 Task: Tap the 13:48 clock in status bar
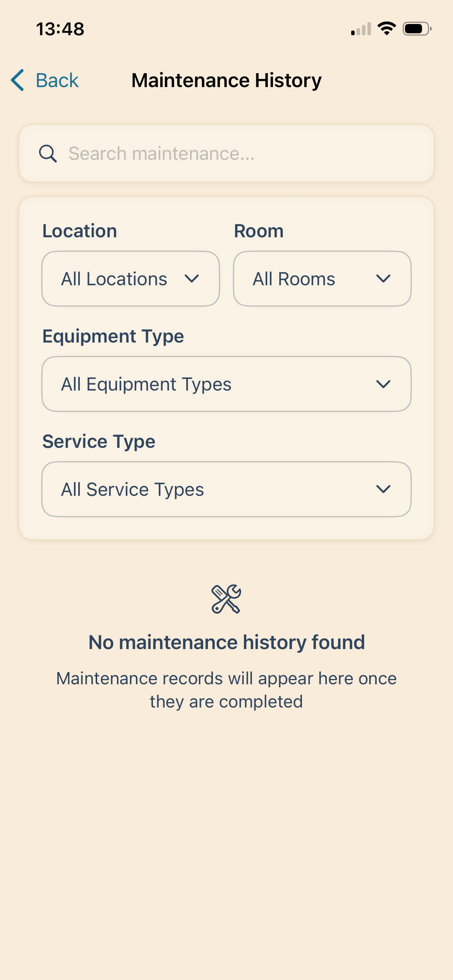pyautogui.click(x=60, y=29)
